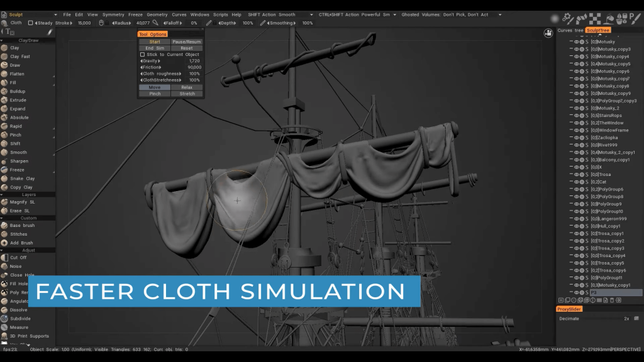The height and width of the screenshot is (362, 644).
Task: Click the trash delete icon under SculptTree
Action: tap(612, 300)
